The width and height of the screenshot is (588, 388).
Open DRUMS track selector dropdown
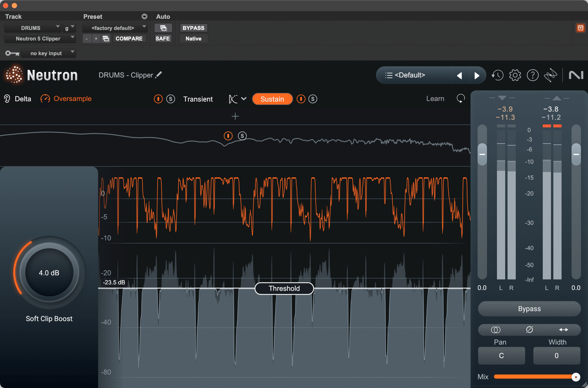tap(33, 28)
